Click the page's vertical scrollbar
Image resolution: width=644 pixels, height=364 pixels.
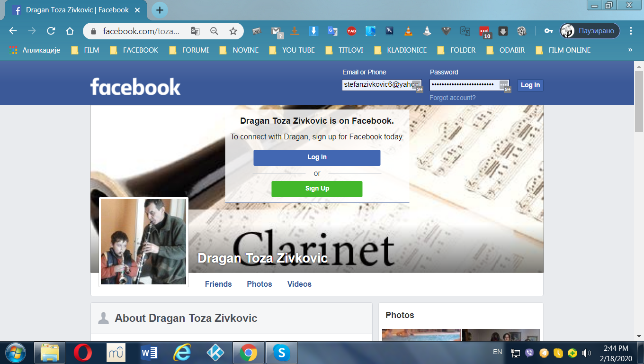[x=639, y=102]
